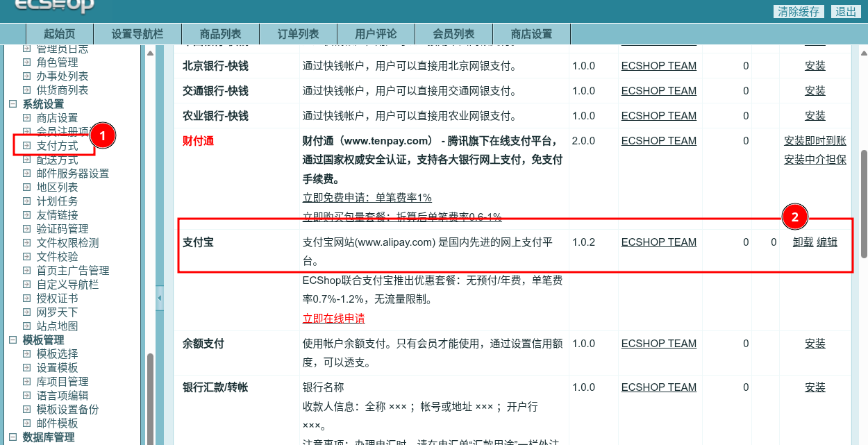Open 支付方式 in the sidebar
This screenshot has height=445, width=868.
point(57,146)
